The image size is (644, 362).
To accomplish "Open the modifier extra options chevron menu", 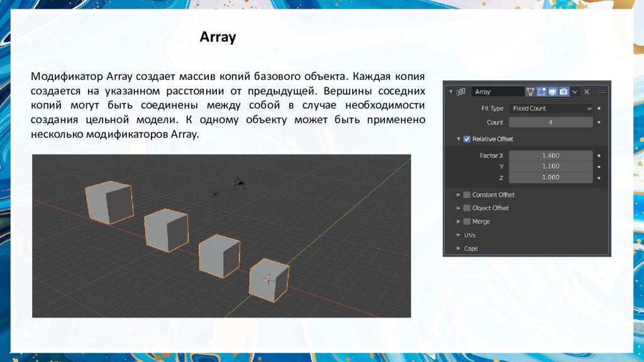I will coord(575,92).
